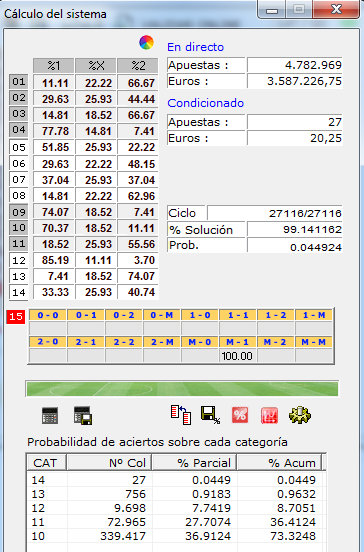Select category 12 row in table

click(176, 508)
